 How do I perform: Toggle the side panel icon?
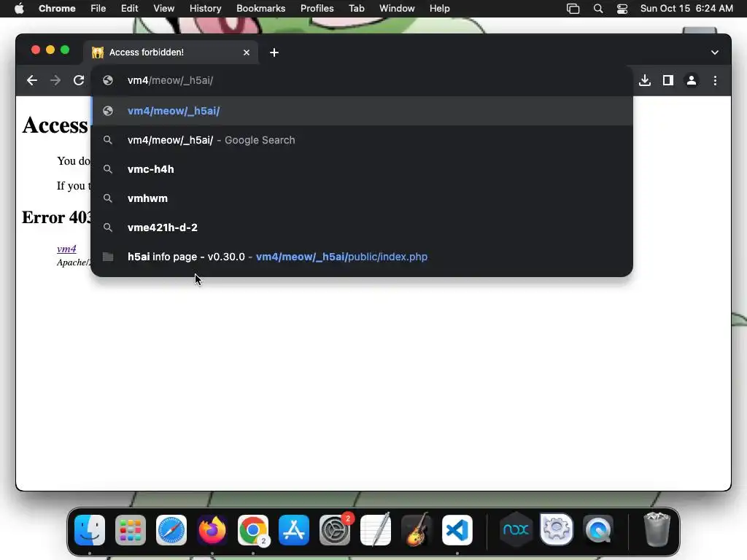click(668, 80)
